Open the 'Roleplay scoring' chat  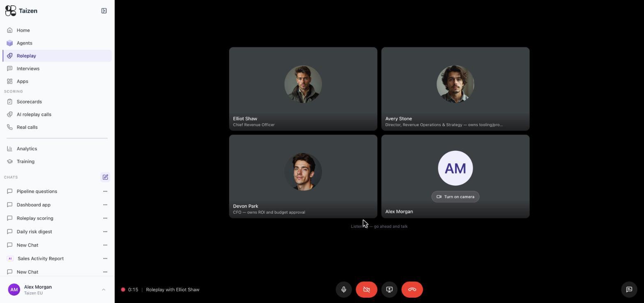pyautogui.click(x=35, y=218)
